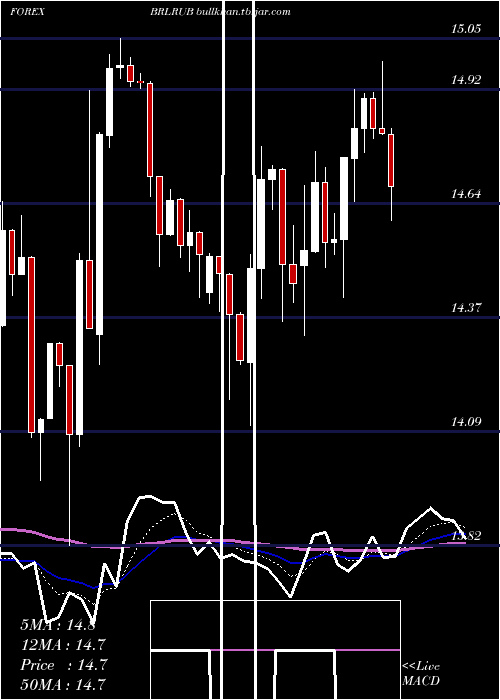Click the BRLRUB symbol title text
The width and height of the screenshot is (500, 700).
(x=172, y=12)
